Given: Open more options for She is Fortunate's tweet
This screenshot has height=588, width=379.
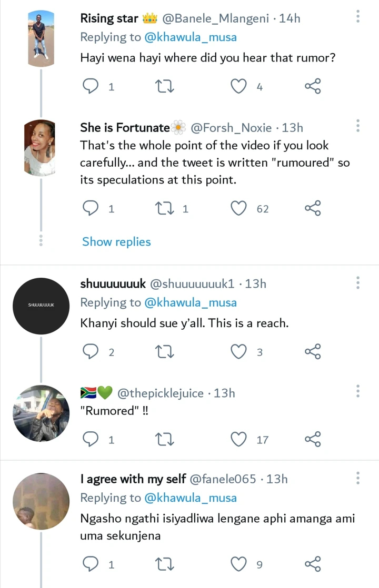Looking at the screenshot, I should (x=357, y=126).
